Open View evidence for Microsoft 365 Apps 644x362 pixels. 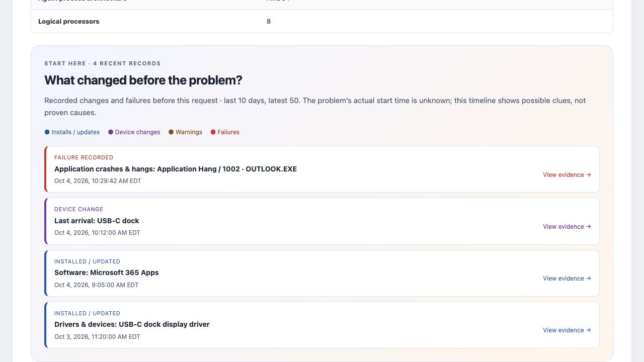coord(567,279)
